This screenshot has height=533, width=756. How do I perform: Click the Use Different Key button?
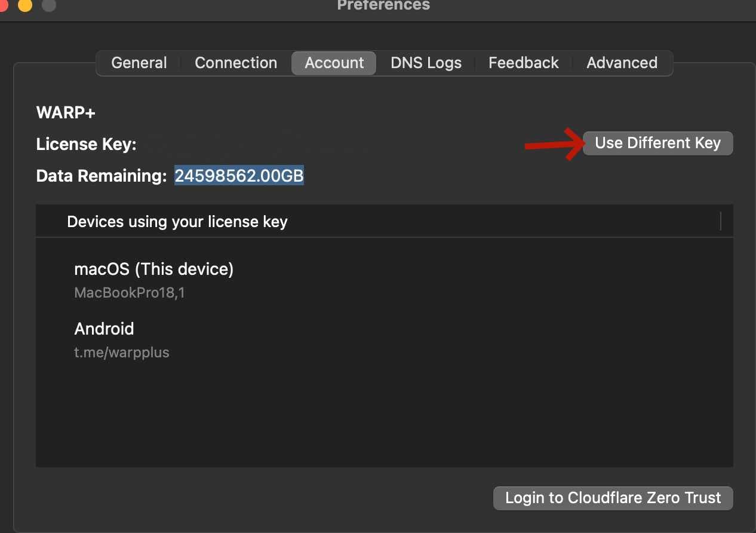[x=657, y=143]
